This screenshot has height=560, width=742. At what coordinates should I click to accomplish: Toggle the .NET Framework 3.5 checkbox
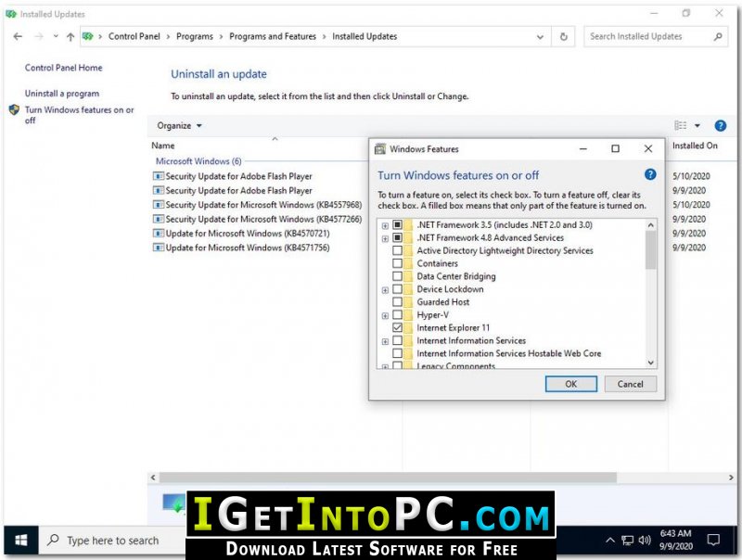click(x=398, y=224)
